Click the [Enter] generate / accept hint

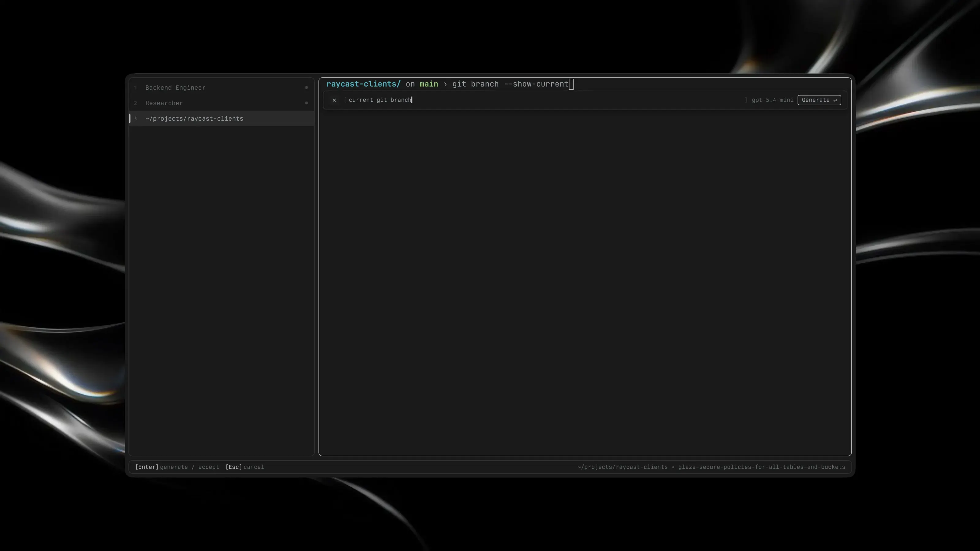(x=177, y=467)
